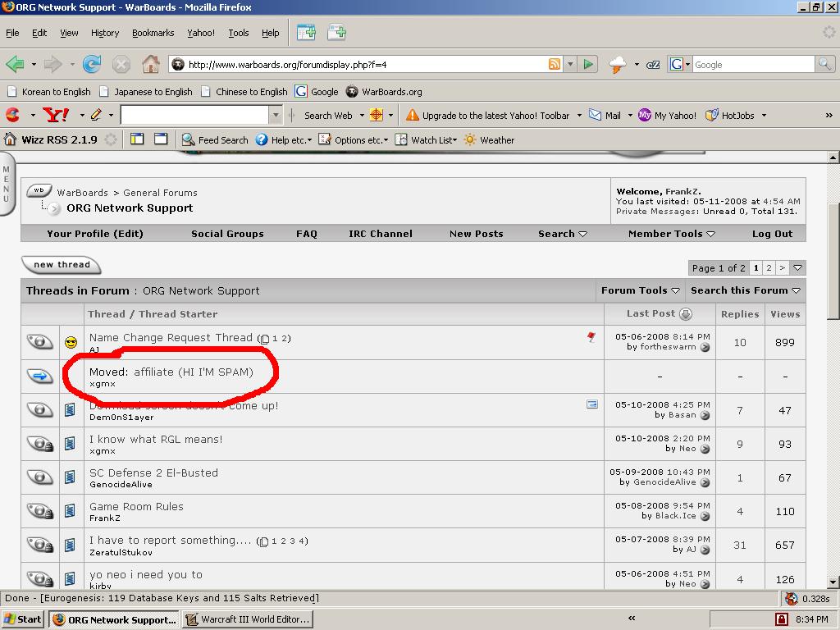Click the Yahoo toolbar search field

click(194, 115)
